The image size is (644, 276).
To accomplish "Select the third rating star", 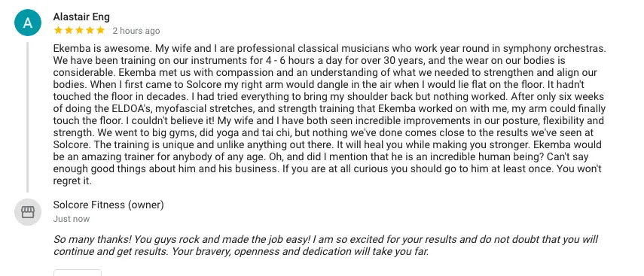I will [x=79, y=30].
